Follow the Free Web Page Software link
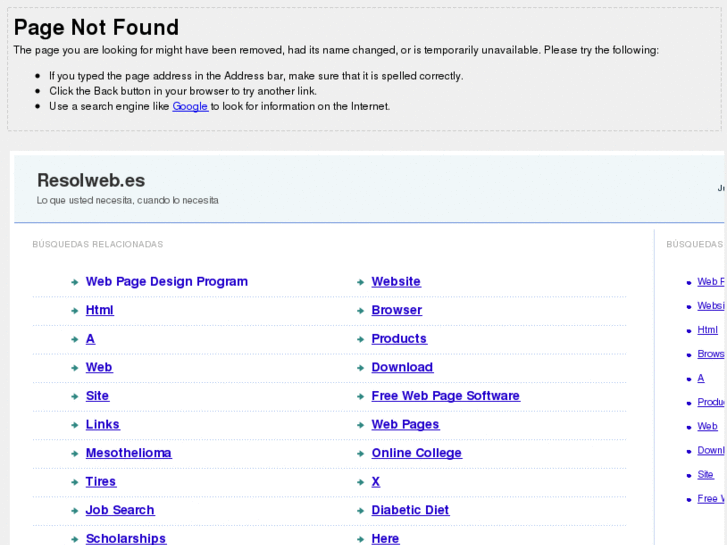This screenshot has height=545, width=727. (445, 396)
